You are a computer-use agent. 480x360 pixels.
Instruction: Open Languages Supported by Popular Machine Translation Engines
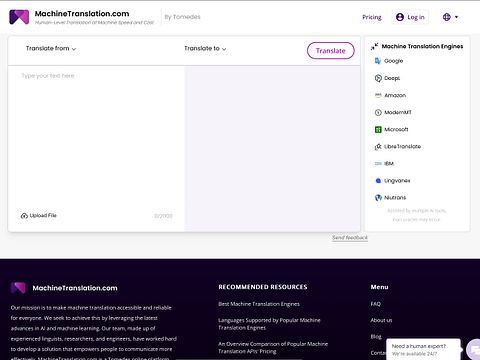coord(269,324)
